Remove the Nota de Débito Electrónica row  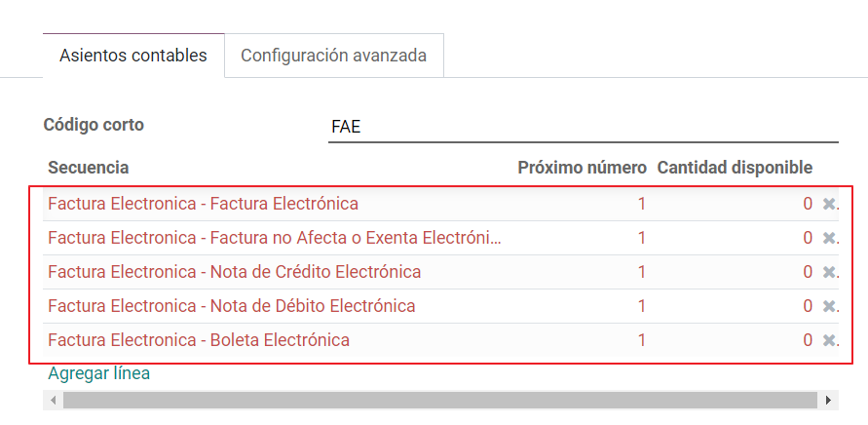click(x=829, y=306)
